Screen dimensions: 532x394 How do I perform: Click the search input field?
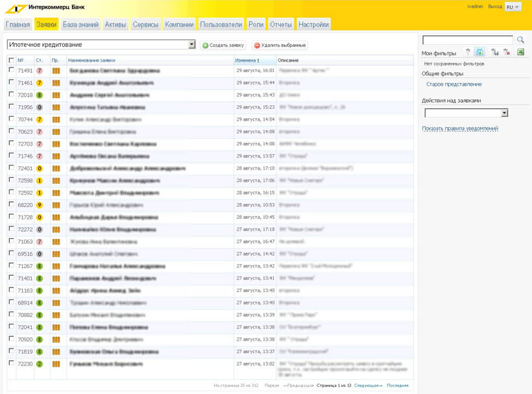467,40
